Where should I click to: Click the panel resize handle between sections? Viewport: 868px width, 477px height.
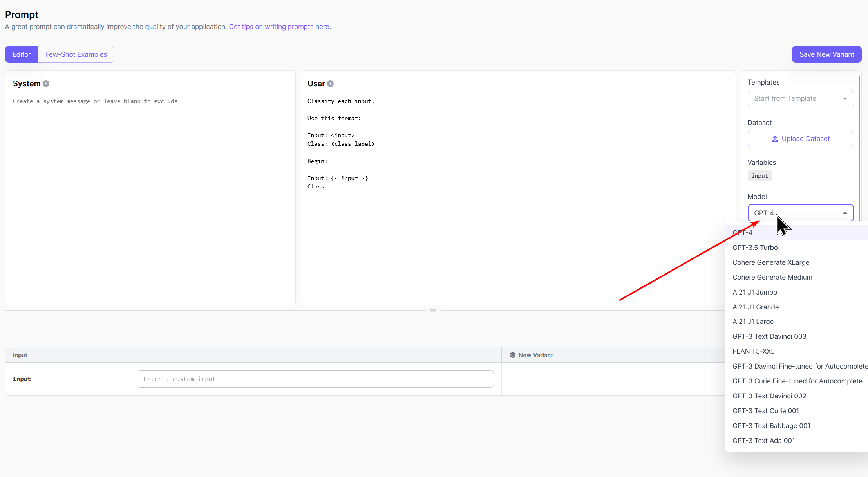(x=433, y=310)
